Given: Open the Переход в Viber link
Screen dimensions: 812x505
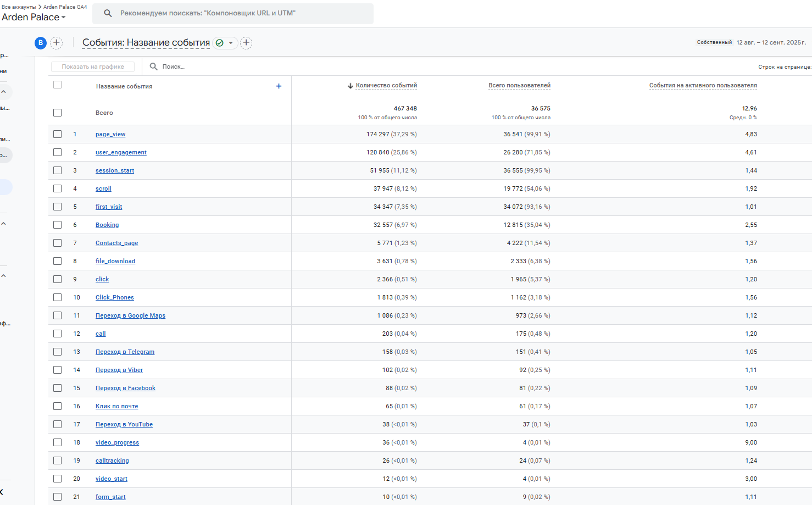Looking at the screenshot, I should tap(119, 370).
